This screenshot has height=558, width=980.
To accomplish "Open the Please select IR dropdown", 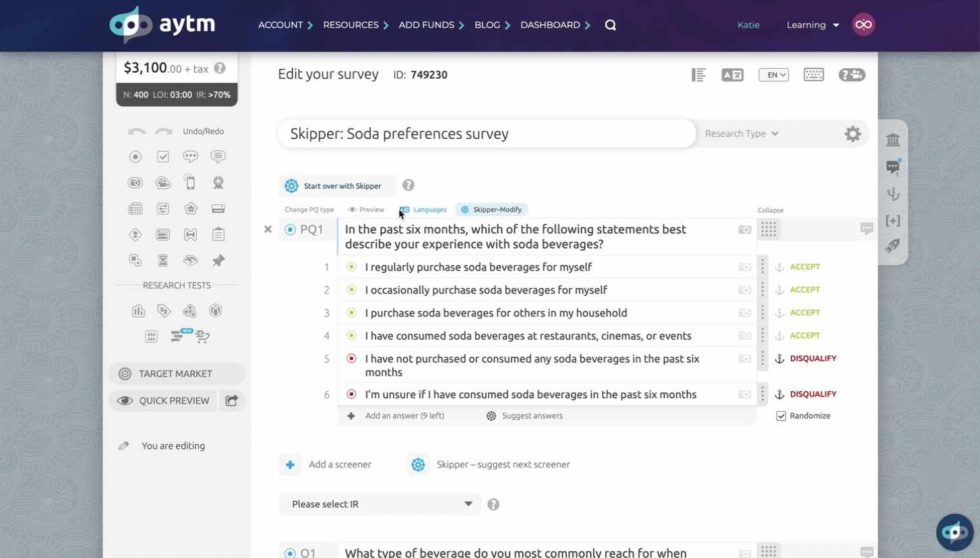I will (380, 504).
